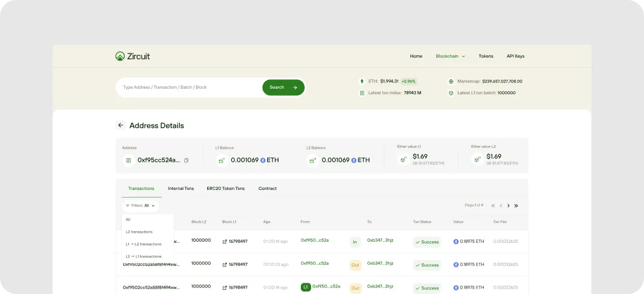Click the In badge in the first row
Viewport: 644px width, 294px height.
pyautogui.click(x=355, y=242)
